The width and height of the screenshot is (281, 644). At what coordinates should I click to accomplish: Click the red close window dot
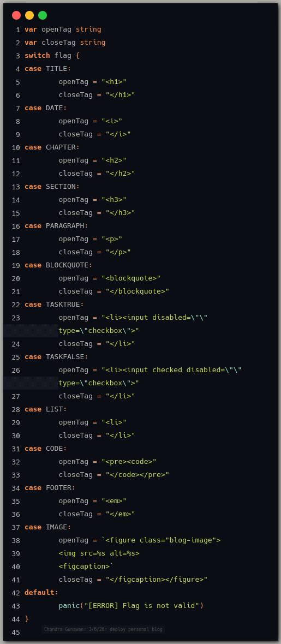(x=16, y=16)
